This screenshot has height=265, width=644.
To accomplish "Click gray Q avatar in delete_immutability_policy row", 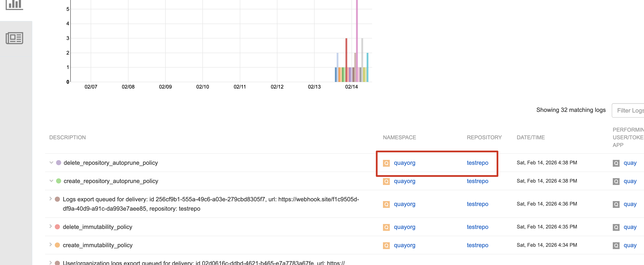I will [616, 227].
